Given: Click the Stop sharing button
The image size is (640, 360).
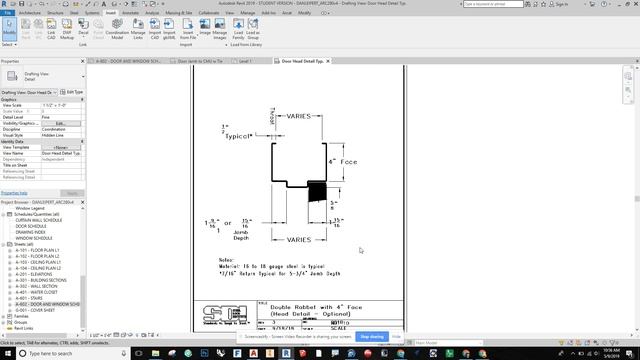Looking at the screenshot, I should [x=372, y=337].
